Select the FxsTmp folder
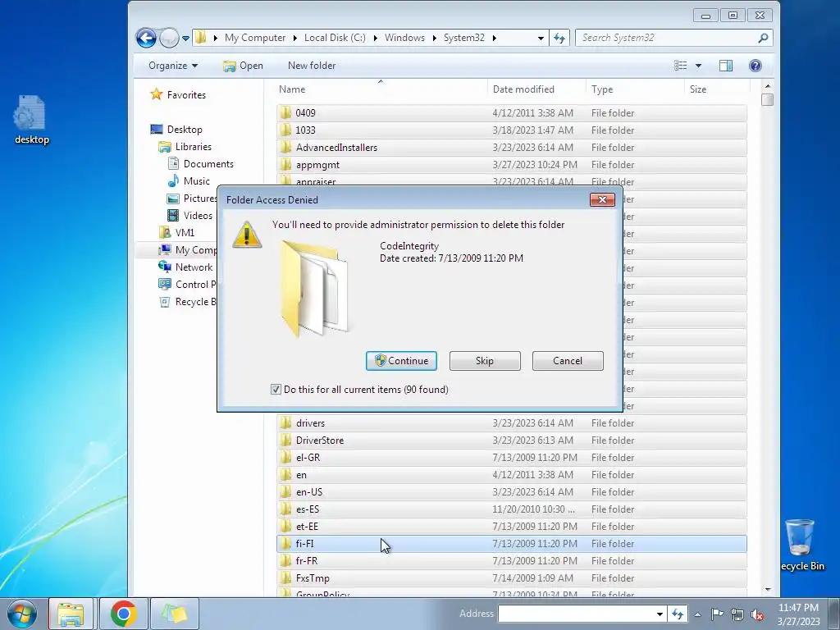This screenshot has height=630, width=840. [512, 578]
